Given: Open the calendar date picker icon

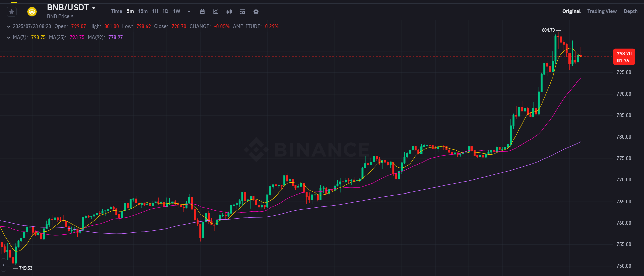Looking at the screenshot, I should [x=202, y=12].
